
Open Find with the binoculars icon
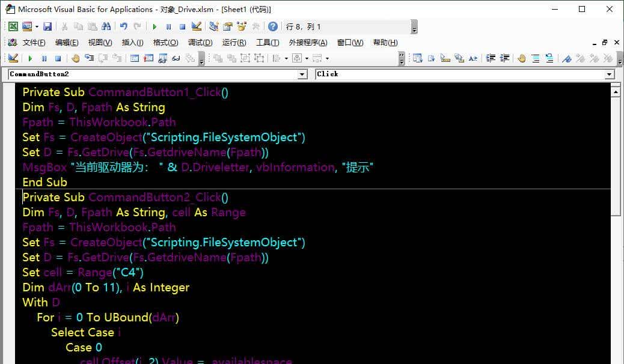tap(106, 26)
